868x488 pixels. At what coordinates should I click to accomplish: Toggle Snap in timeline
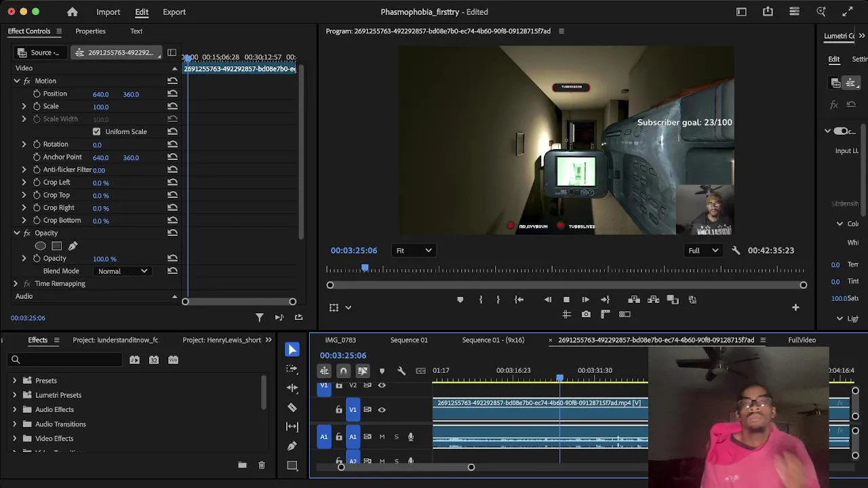pos(343,371)
